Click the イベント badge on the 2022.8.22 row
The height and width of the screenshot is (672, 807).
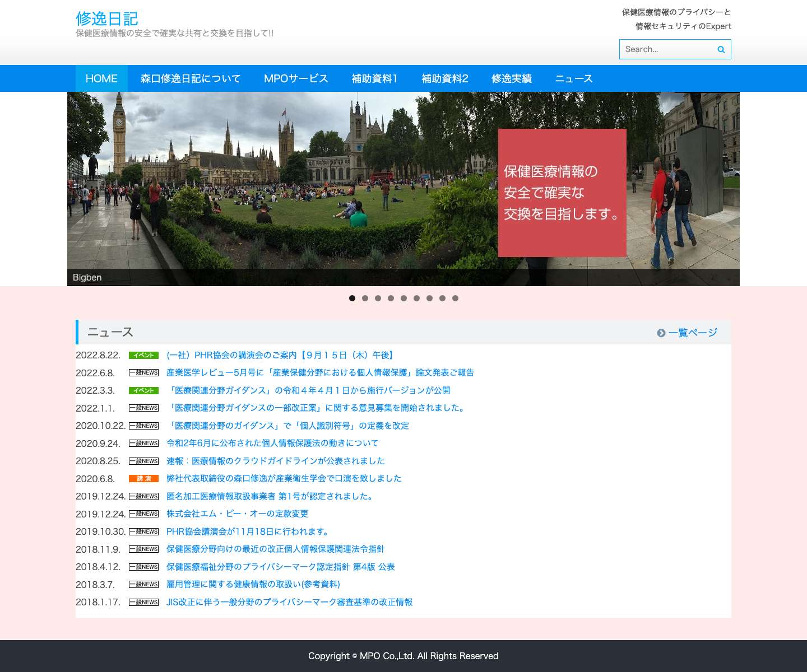point(143,355)
